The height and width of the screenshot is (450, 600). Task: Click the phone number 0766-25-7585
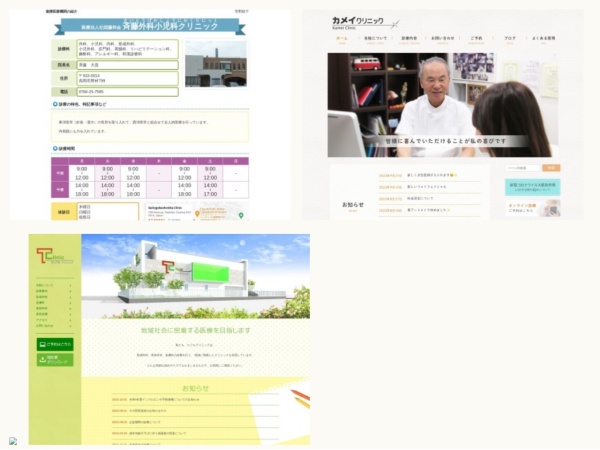click(x=91, y=92)
